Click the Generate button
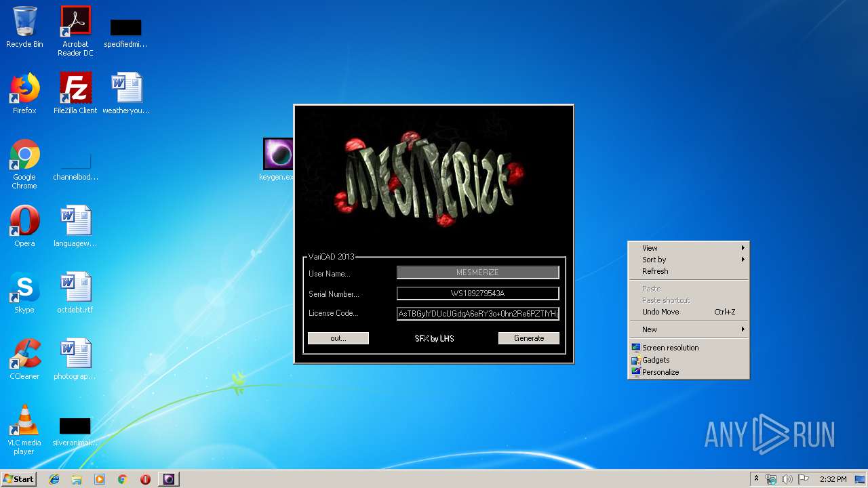Image resolution: width=868 pixels, height=488 pixels. (529, 338)
